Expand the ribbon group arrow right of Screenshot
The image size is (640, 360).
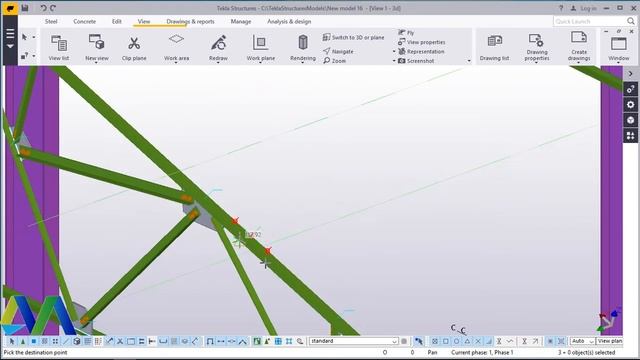click(469, 61)
